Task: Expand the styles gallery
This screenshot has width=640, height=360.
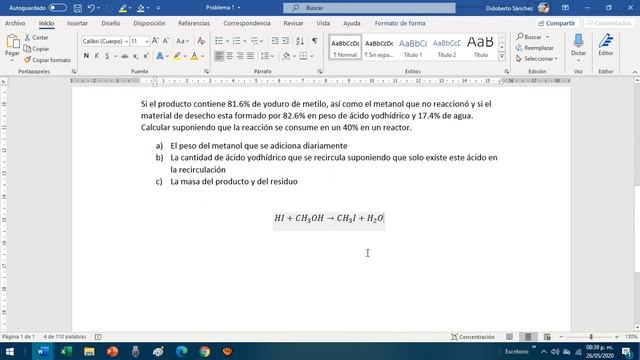Action: pos(502,56)
